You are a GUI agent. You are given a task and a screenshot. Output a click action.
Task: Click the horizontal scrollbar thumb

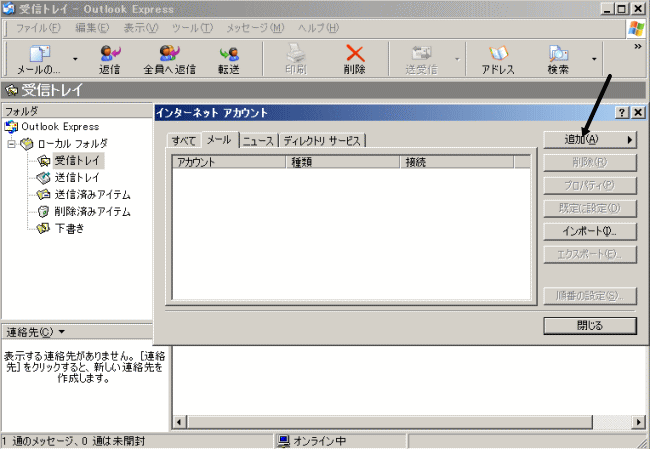pos(390,422)
